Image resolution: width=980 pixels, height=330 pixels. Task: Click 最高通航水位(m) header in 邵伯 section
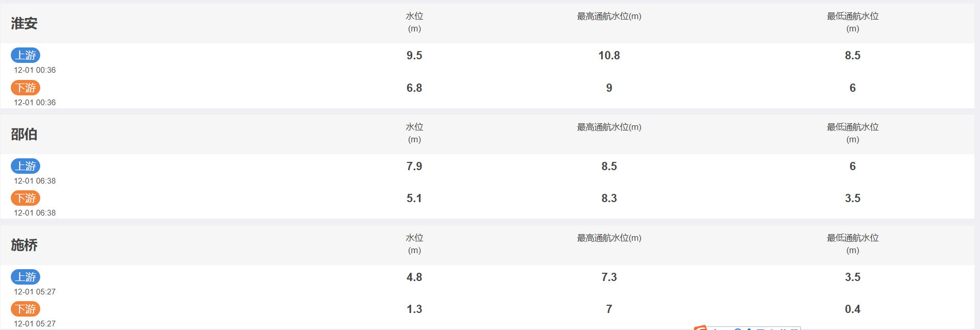(x=609, y=127)
